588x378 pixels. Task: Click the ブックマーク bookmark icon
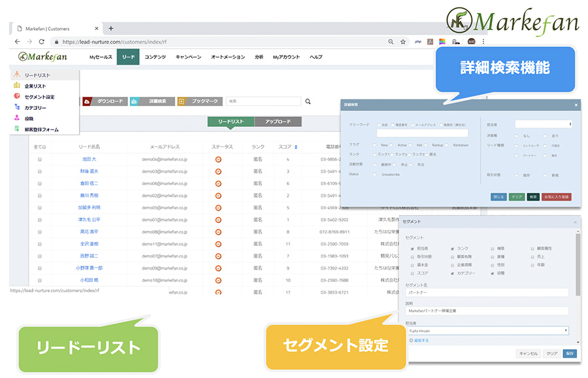click(x=182, y=101)
